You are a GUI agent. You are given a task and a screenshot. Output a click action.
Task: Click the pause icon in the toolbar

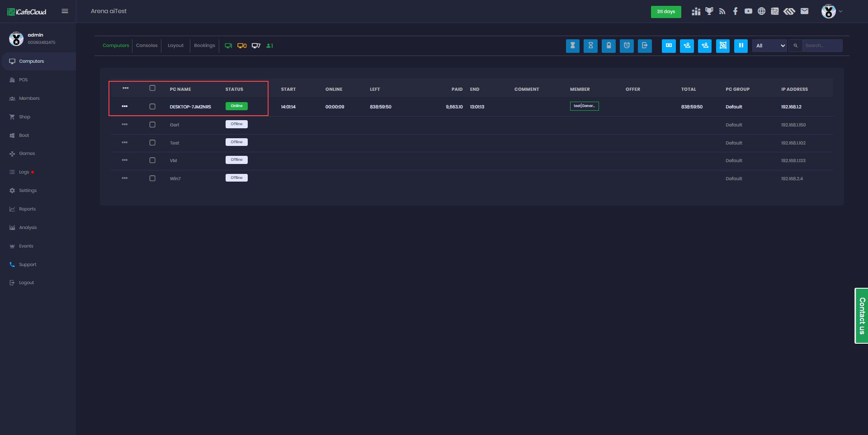tap(741, 46)
